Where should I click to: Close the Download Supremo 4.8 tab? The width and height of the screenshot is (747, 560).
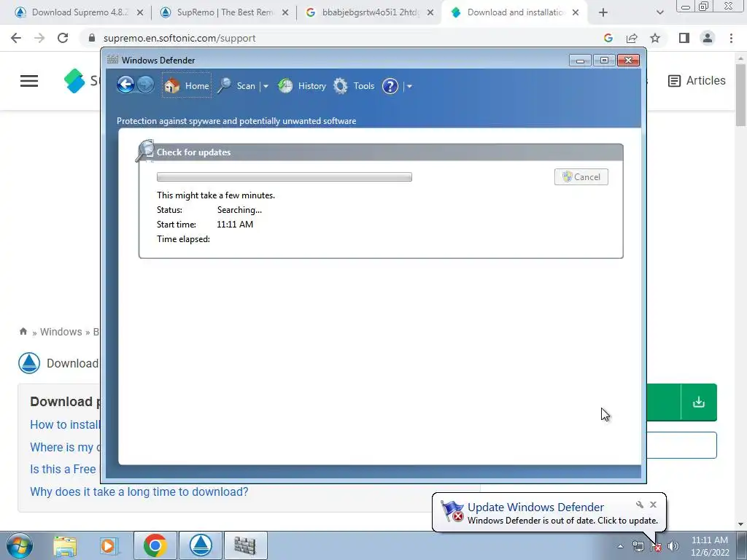coord(140,13)
